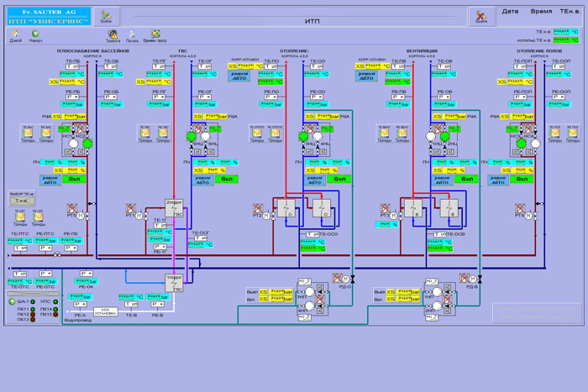Open the Выбор ТЕ нв selector

22,201
